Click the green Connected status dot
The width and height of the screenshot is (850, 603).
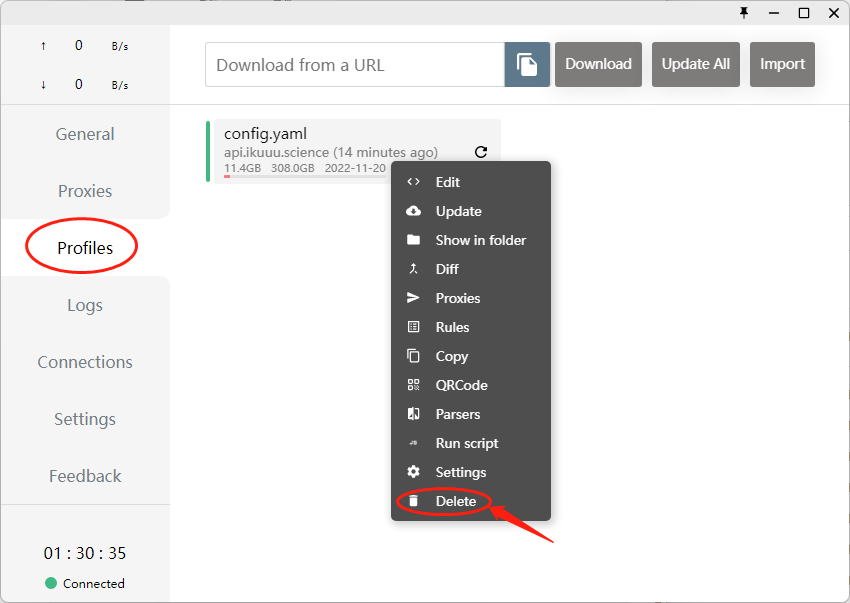pyautogui.click(x=51, y=583)
